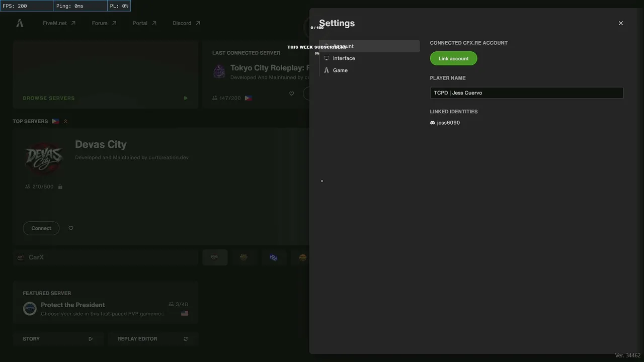Click the monitor icon next to Interface
The width and height of the screenshot is (644, 362).
[x=327, y=58]
